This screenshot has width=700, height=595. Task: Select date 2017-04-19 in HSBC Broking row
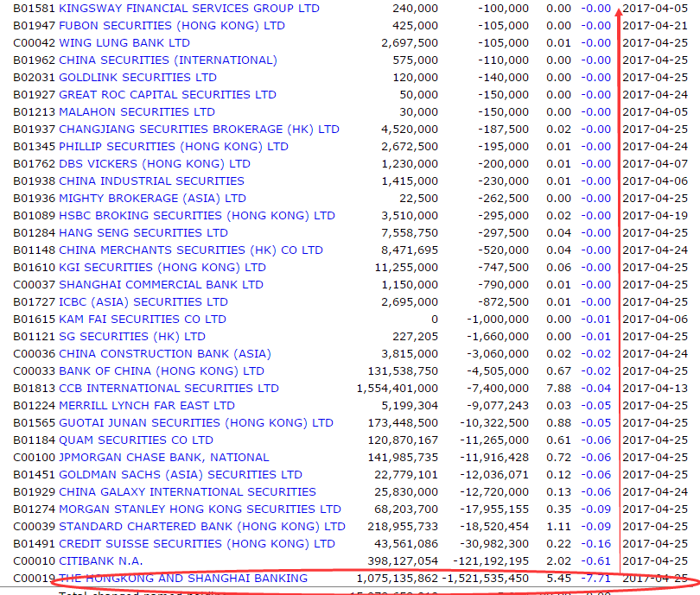click(x=655, y=216)
